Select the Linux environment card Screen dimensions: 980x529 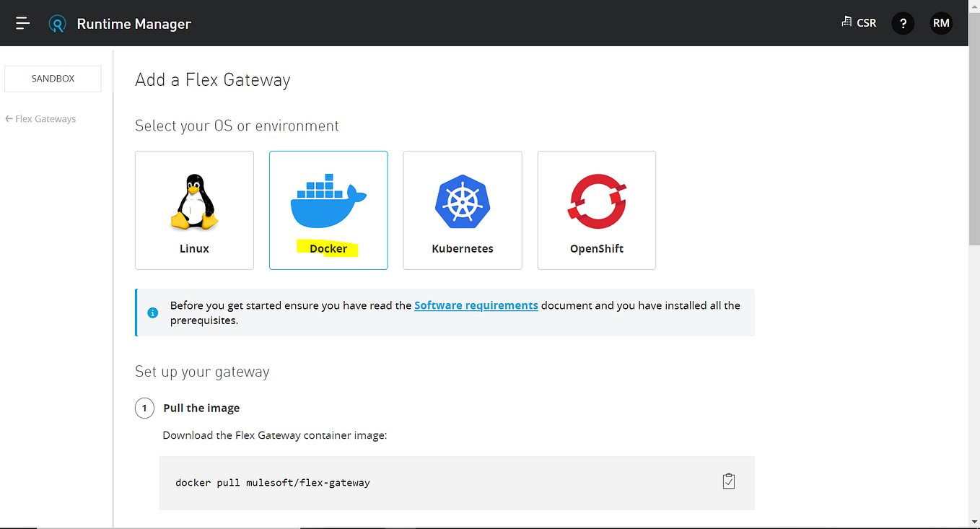(194, 210)
